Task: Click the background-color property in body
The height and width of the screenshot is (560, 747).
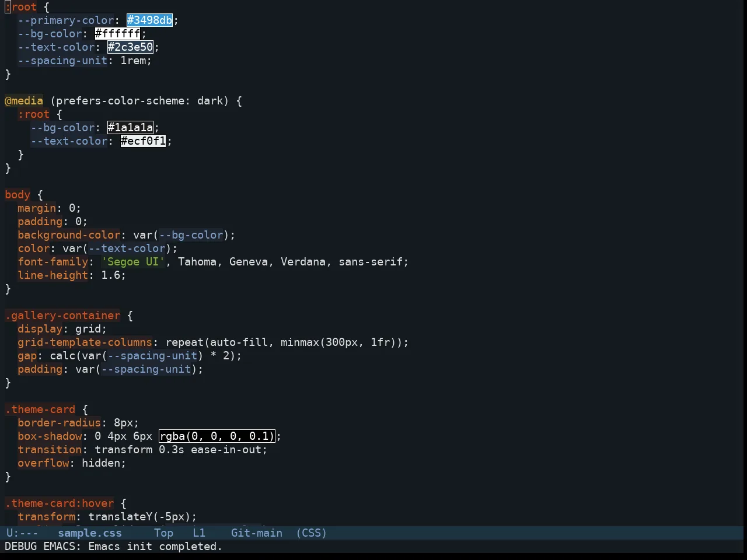Action: click(69, 235)
